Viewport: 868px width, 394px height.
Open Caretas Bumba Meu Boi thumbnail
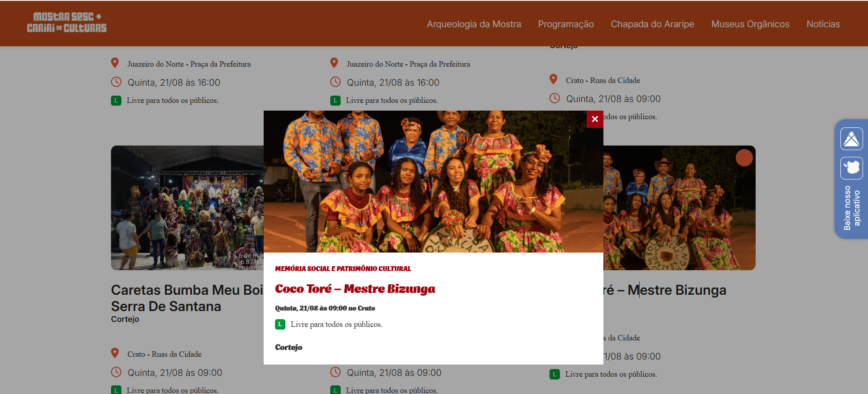click(187, 208)
